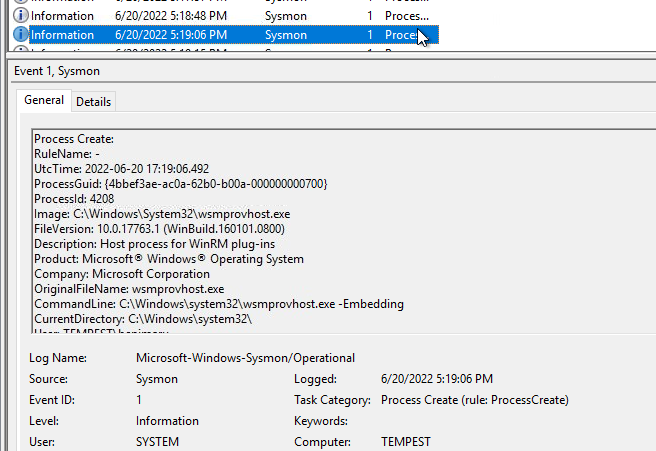Click the User value SYSTEM
The width and height of the screenshot is (656, 451).
(157, 442)
